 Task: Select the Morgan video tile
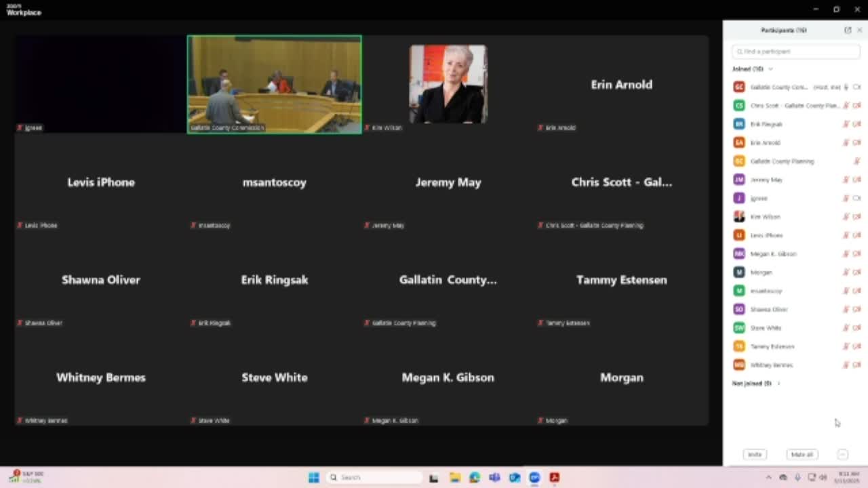click(x=622, y=378)
